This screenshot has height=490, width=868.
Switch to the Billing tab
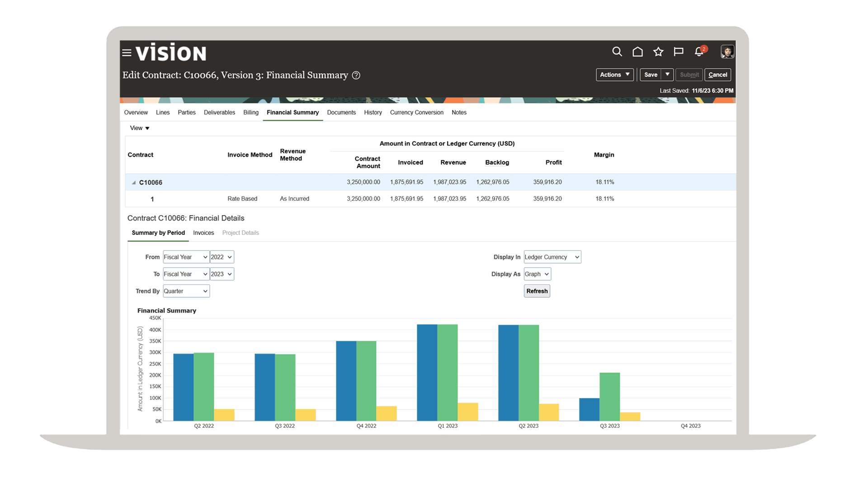[x=250, y=113]
